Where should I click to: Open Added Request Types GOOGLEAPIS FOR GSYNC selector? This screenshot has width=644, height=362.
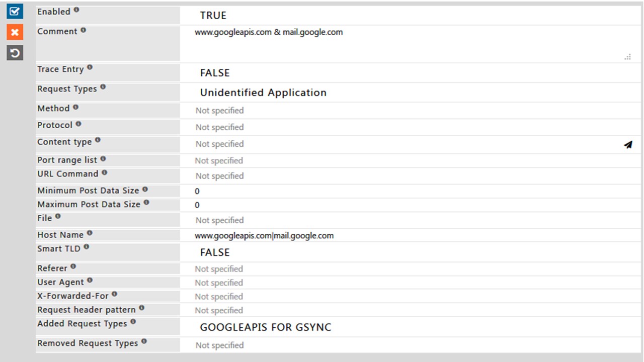pyautogui.click(x=266, y=327)
